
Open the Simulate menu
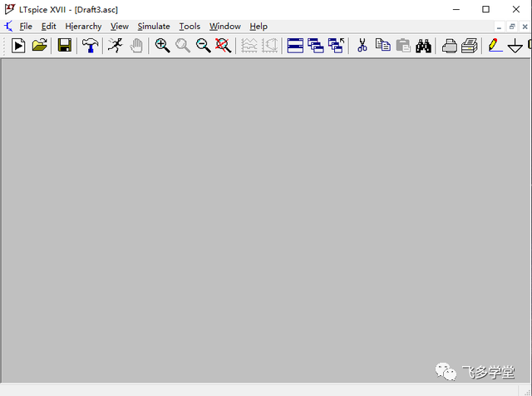click(154, 26)
